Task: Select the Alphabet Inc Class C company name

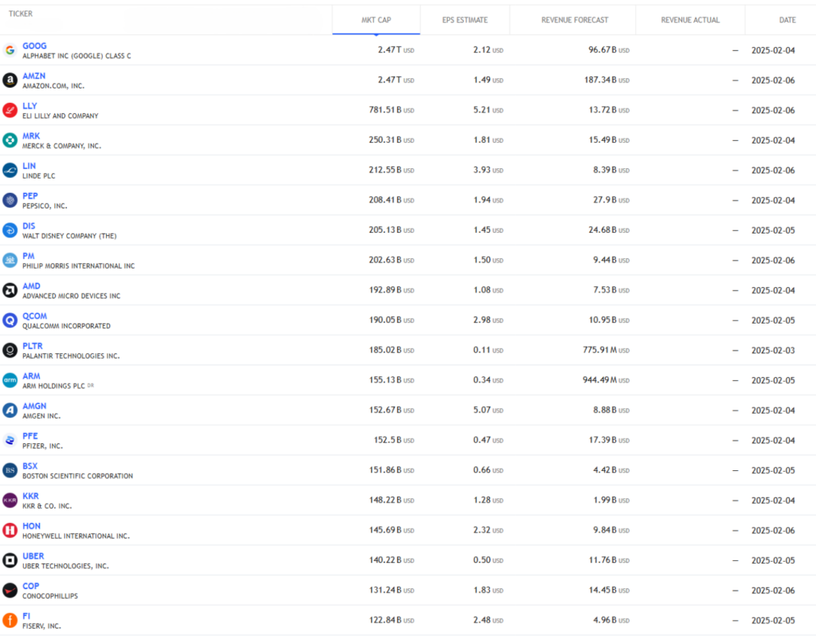Action: click(x=76, y=57)
